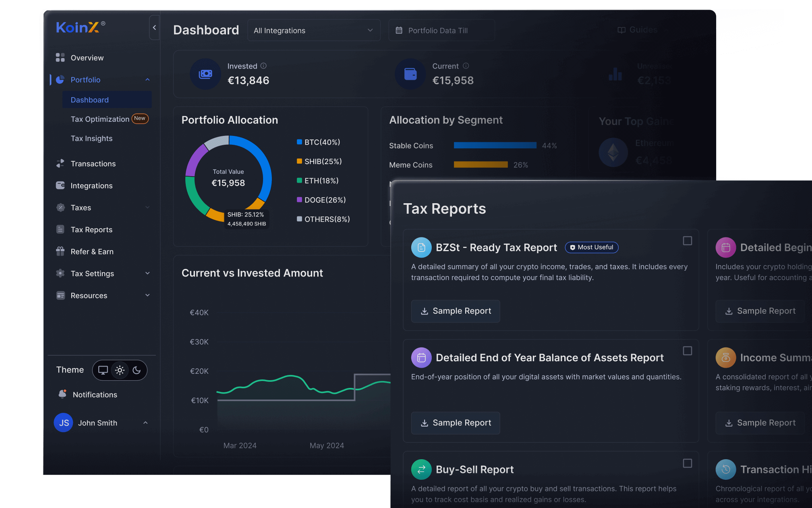Select the Refer & Earn gift icon
The image size is (812, 508).
[x=60, y=251]
